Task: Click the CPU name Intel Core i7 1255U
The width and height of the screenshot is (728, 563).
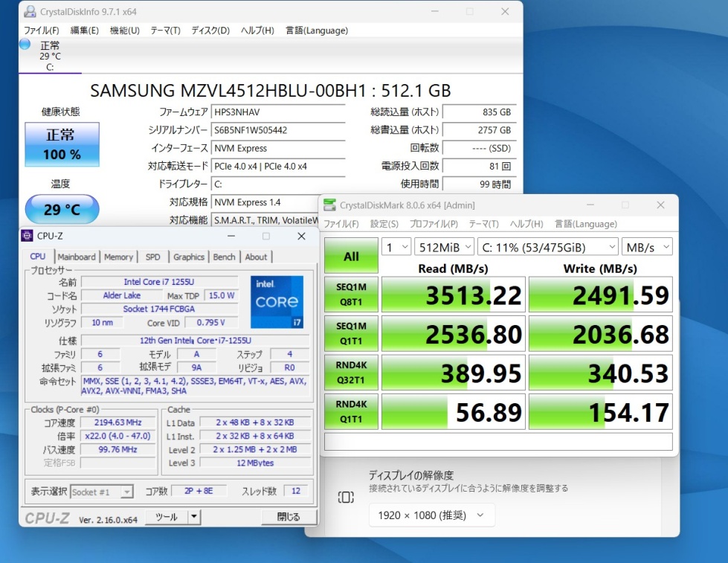Action: (x=159, y=281)
